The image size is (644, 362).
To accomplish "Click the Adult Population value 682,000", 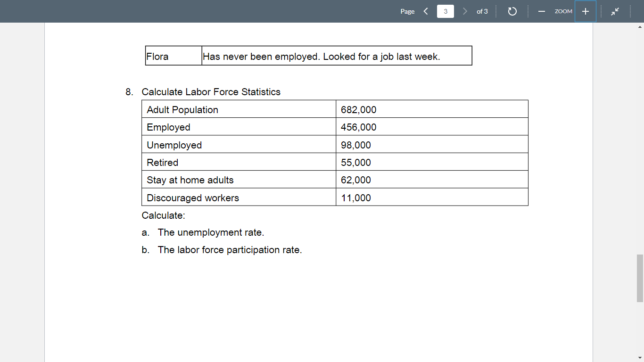I will click(359, 109).
